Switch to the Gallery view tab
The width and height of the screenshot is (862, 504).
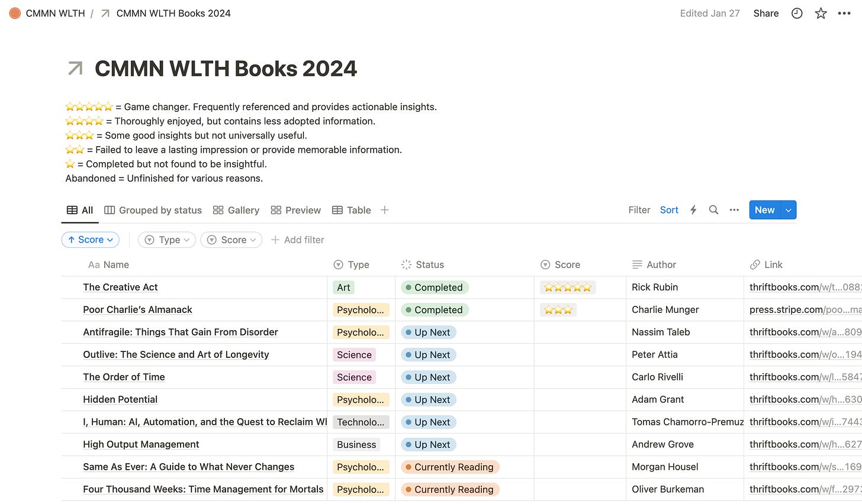236,210
